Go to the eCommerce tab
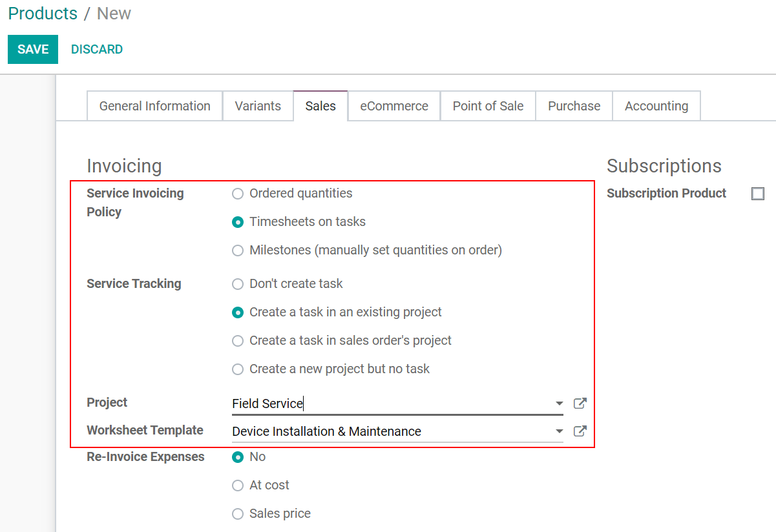 (x=394, y=106)
